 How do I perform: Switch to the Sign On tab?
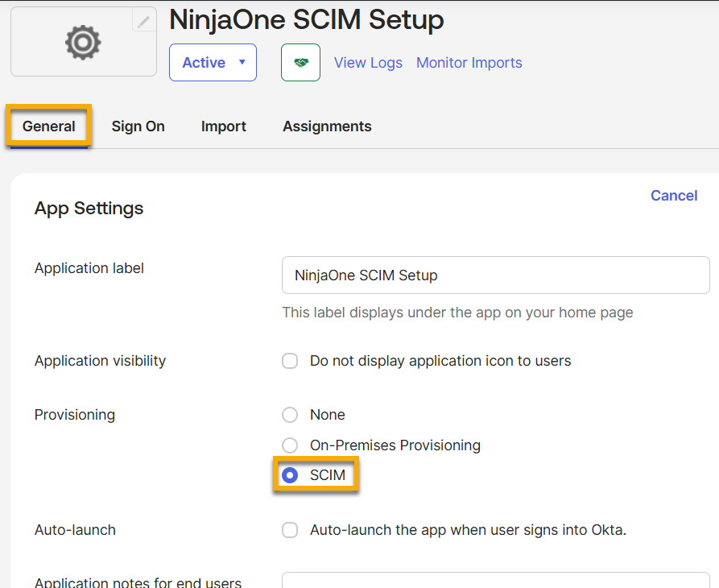(x=138, y=126)
